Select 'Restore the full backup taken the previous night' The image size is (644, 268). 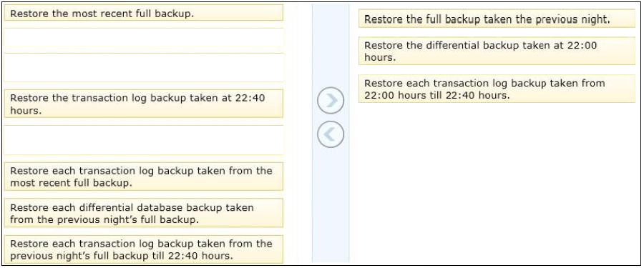[497, 19]
